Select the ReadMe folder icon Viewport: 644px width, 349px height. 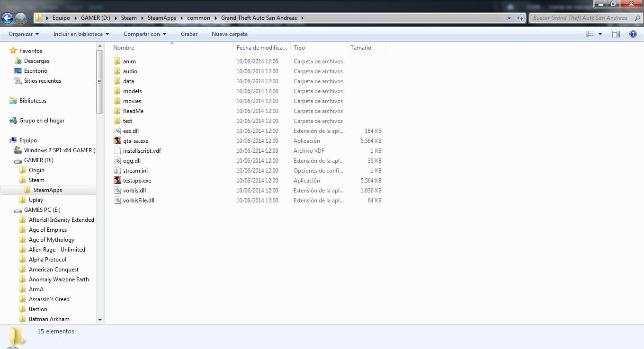(117, 111)
